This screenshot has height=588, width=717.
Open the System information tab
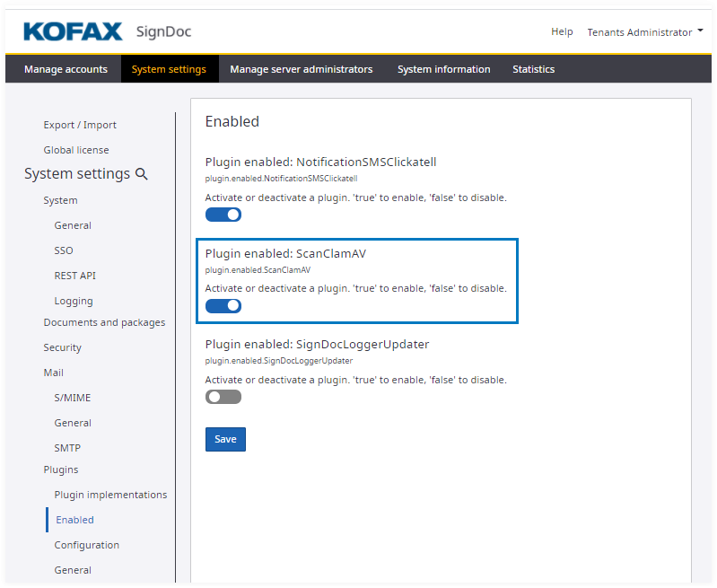(x=443, y=69)
